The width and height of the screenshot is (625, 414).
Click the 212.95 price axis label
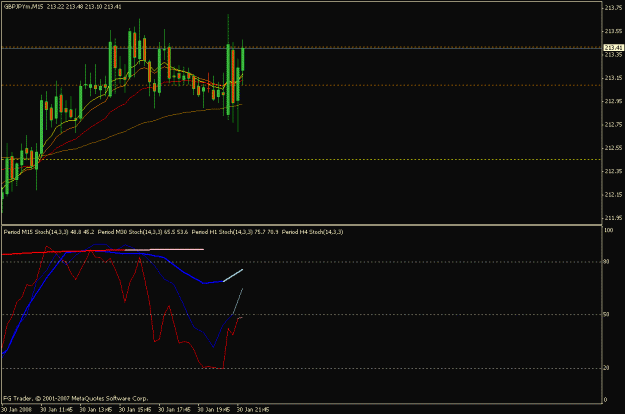pos(613,101)
